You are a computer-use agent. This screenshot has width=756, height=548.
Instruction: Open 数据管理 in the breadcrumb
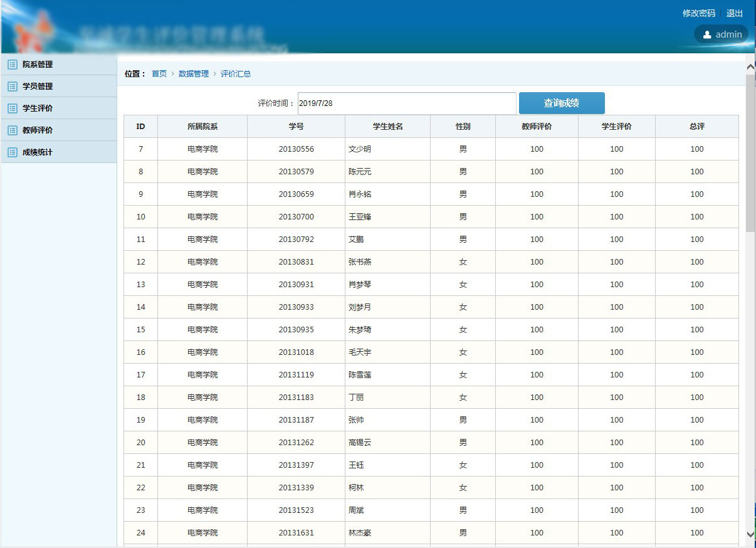194,74
